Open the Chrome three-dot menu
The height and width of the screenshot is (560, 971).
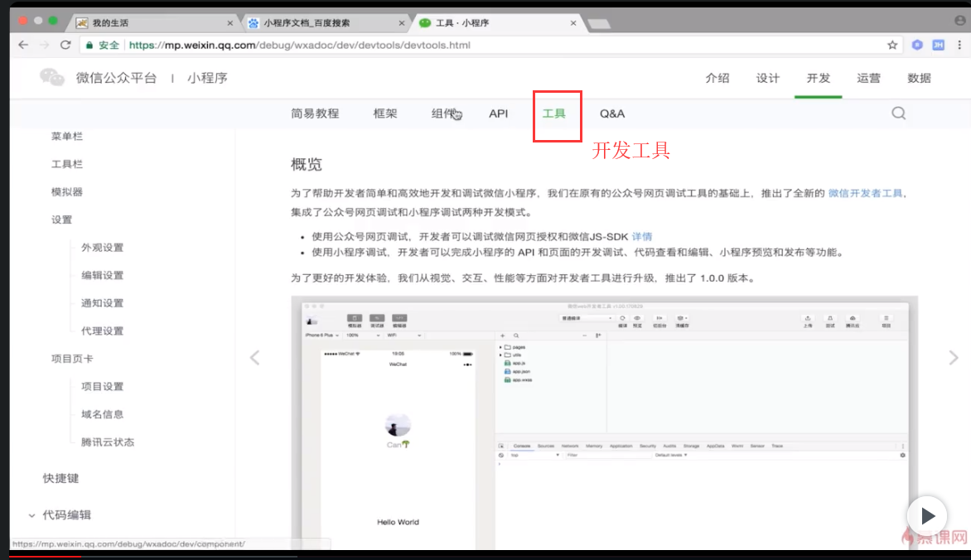(x=959, y=45)
